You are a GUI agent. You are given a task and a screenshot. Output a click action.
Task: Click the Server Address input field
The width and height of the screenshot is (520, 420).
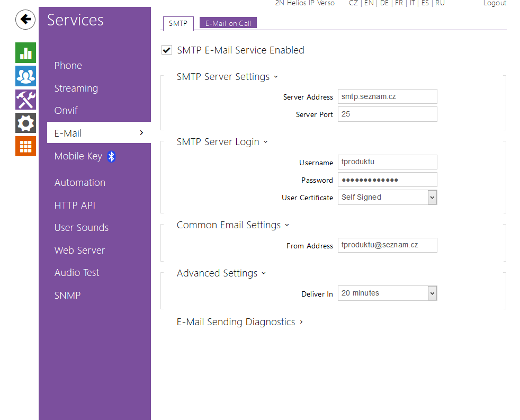[x=387, y=96]
